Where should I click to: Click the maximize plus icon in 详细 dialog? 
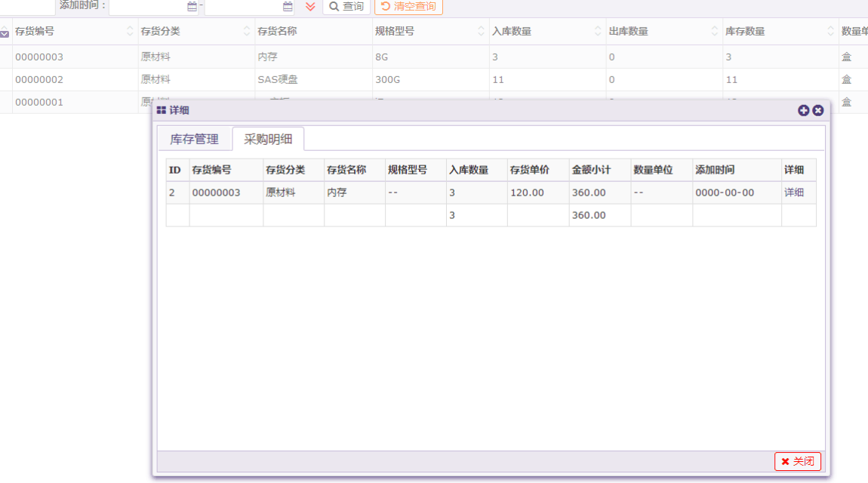click(803, 110)
